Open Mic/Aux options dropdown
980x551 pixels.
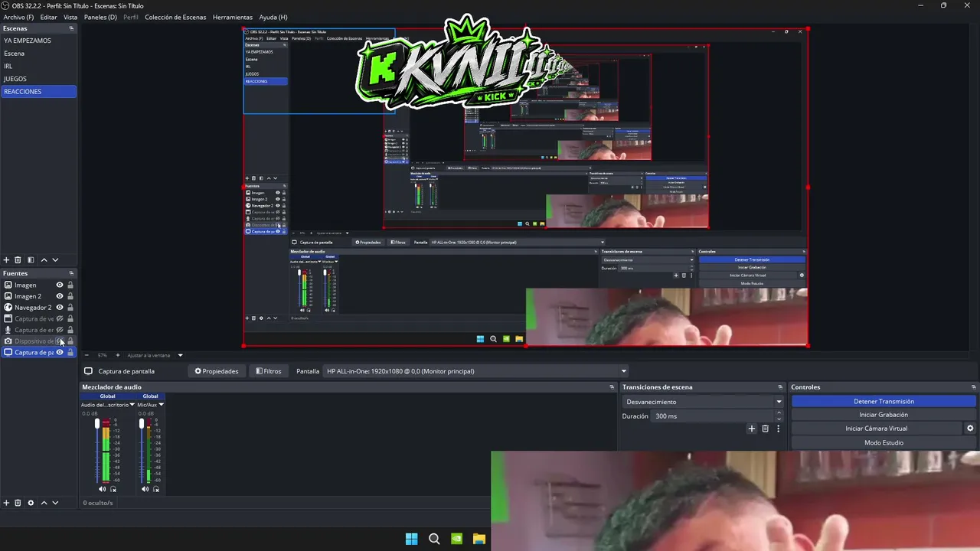tap(161, 405)
